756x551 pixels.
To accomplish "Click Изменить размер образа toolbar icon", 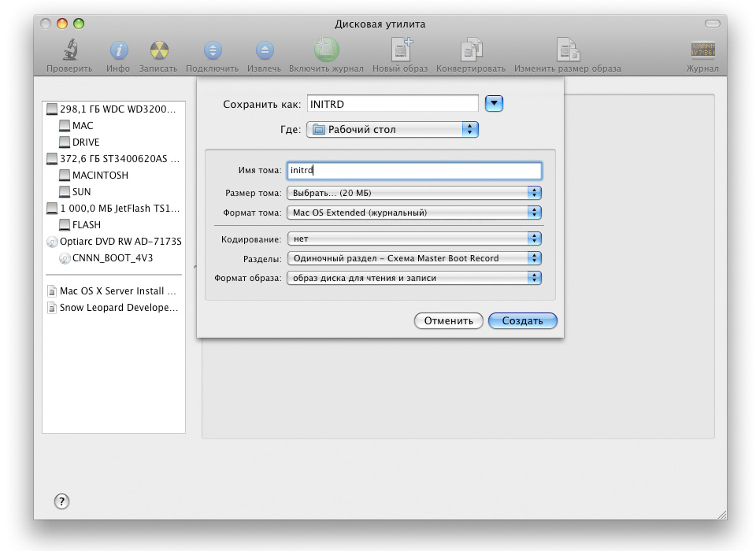I will [x=567, y=51].
